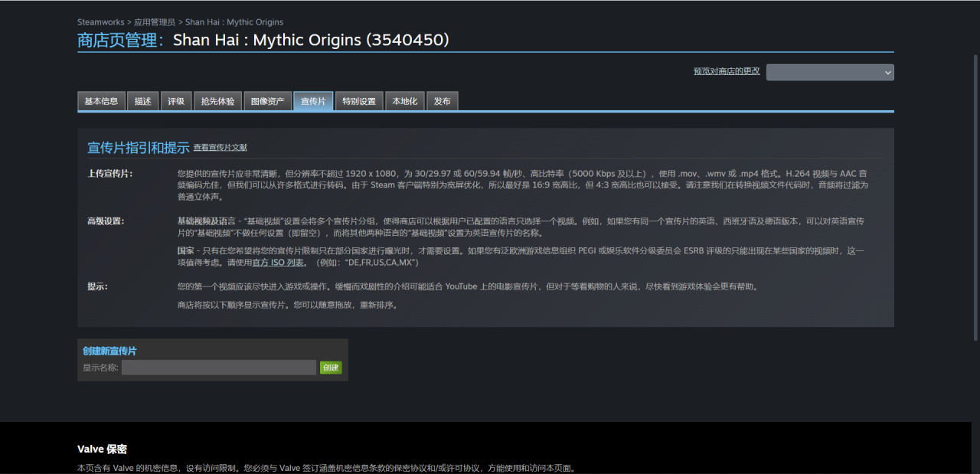Select the 宣传片 tab
The image size is (980, 474).
point(313,101)
